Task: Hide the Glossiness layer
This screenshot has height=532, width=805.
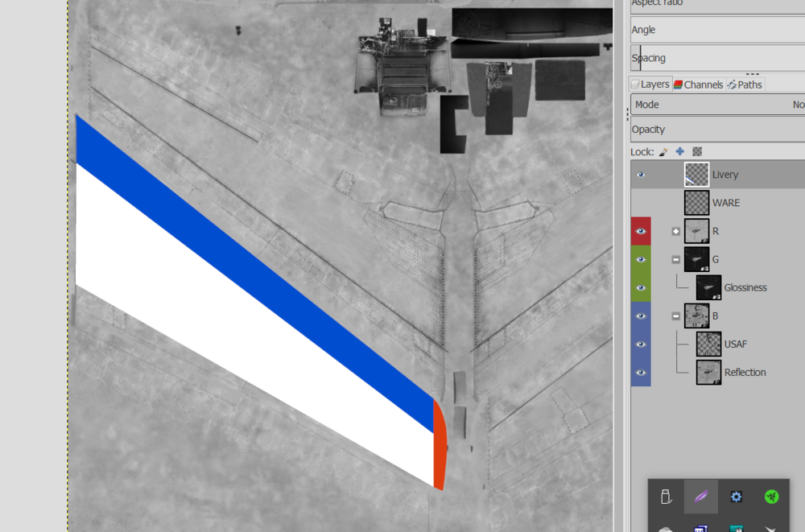Action: [x=641, y=287]
